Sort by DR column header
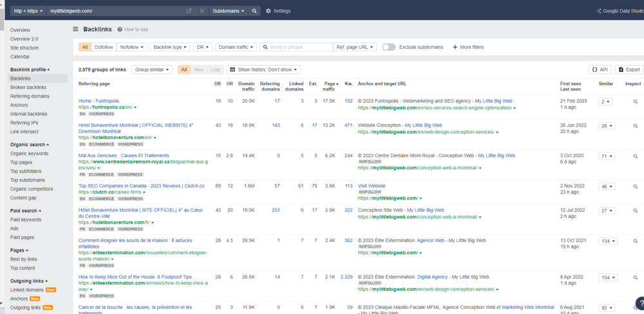644x314 pixels. pos(217,84)
